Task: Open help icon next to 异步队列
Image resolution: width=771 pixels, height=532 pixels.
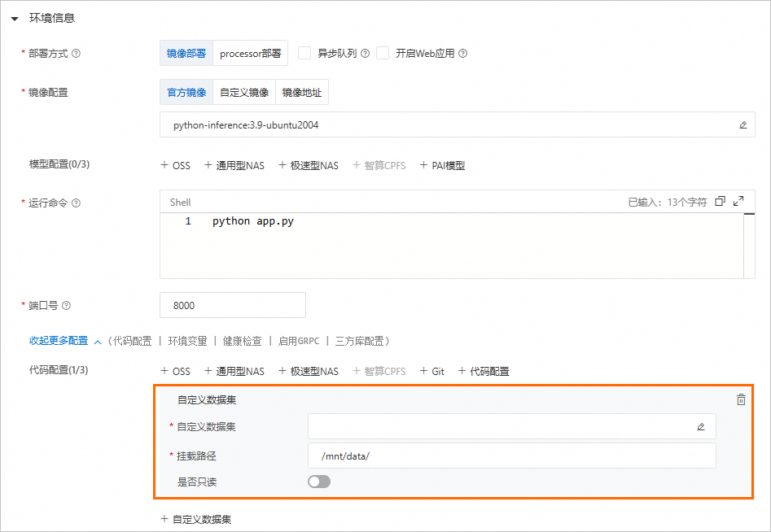Action: coord(365,54)
